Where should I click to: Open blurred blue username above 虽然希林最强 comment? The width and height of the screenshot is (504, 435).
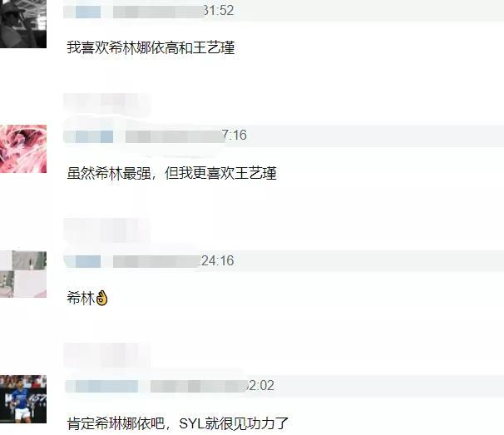88,136
